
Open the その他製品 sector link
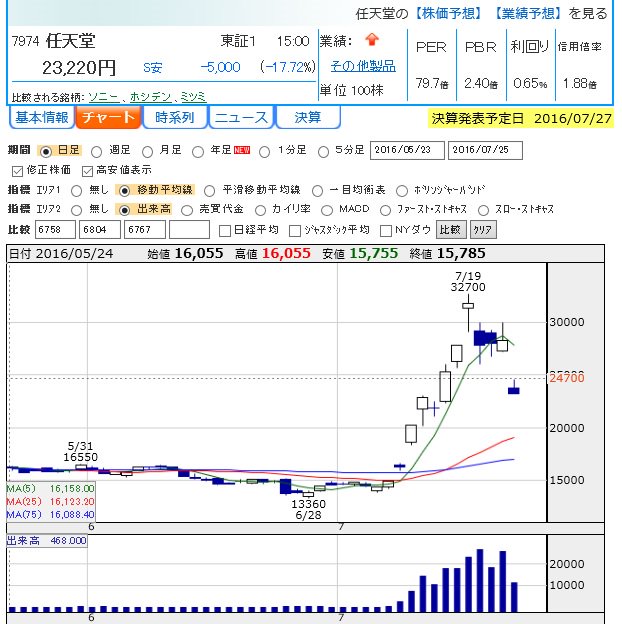pyautogui.click(x=363, y=66)
